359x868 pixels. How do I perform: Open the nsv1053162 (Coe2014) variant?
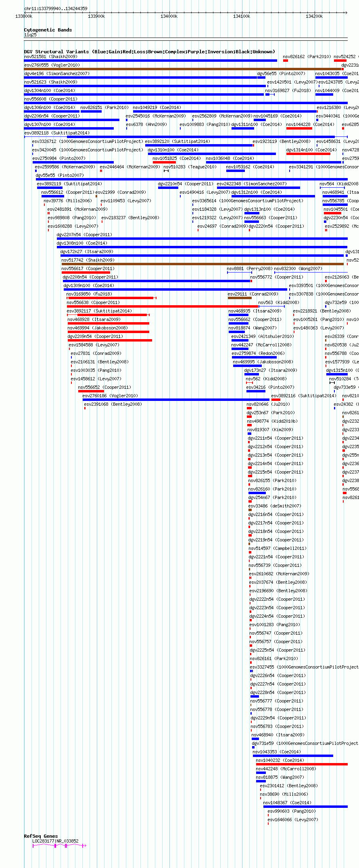(236, 171)
